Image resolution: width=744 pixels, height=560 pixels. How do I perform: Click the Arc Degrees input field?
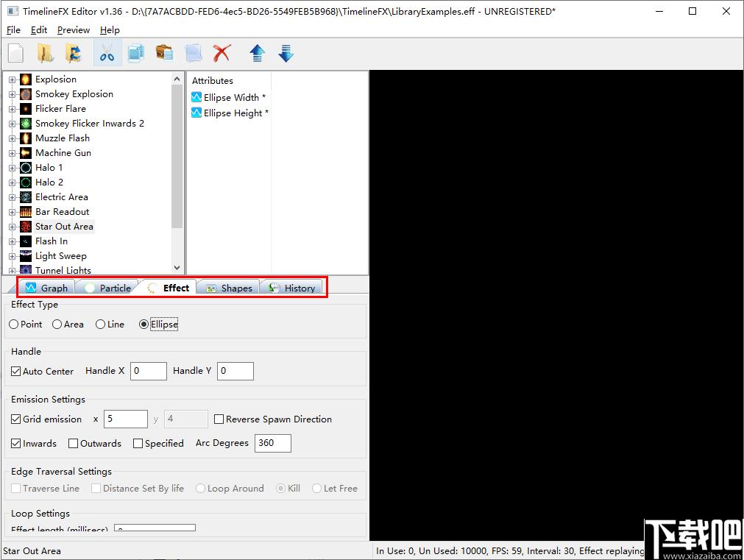pos(273,443)
